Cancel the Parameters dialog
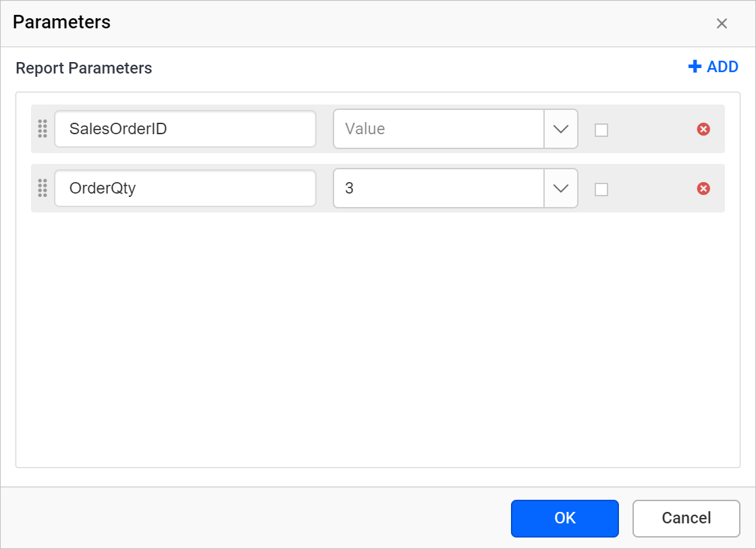This screenshot has width=756, height=549. (686, 518)
